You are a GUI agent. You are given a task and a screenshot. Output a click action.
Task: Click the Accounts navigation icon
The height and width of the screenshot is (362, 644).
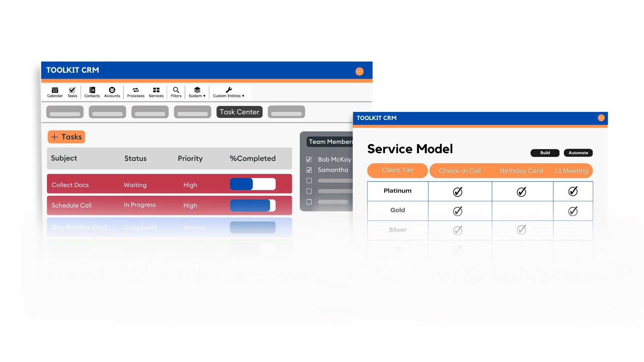click(x=112, y=92)
